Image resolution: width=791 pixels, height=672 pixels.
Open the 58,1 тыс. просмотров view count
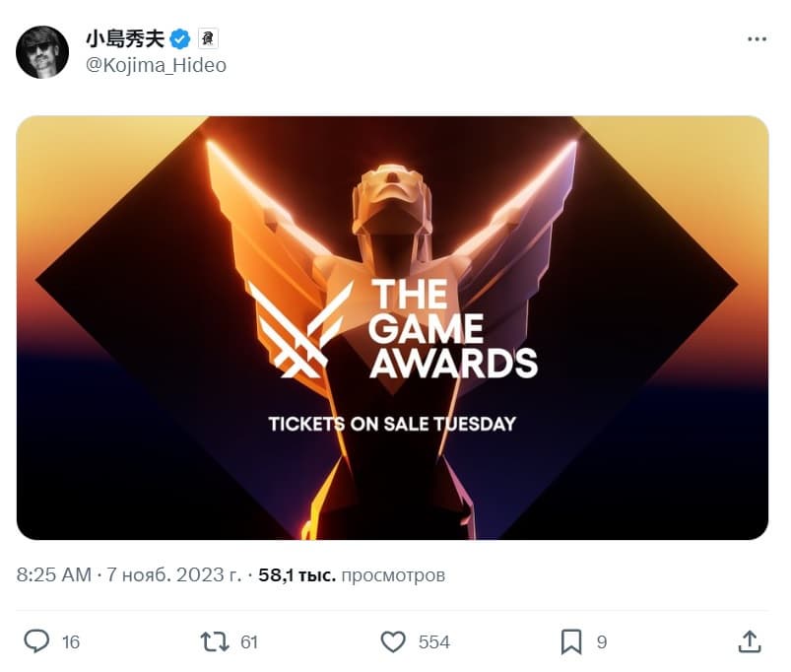352,575
